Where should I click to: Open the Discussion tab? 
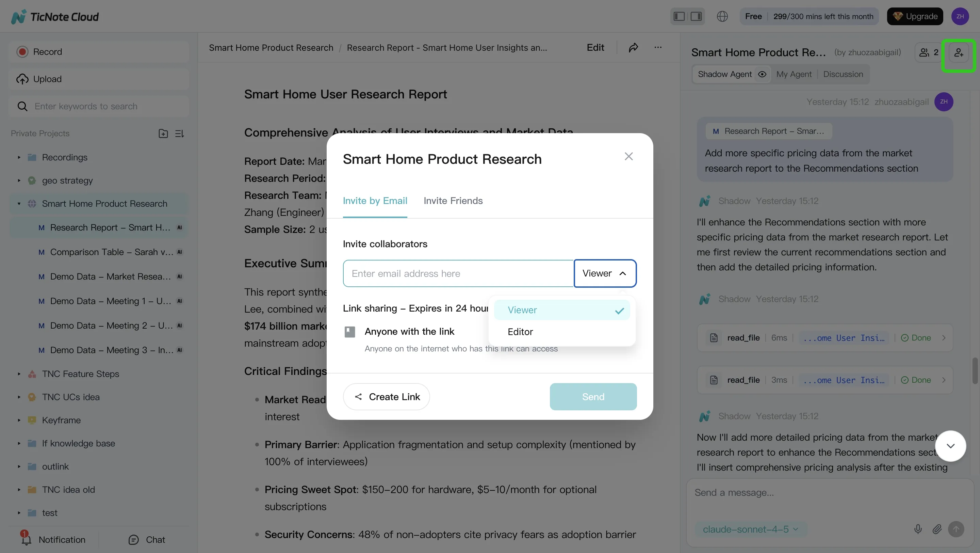coord(843,74)
